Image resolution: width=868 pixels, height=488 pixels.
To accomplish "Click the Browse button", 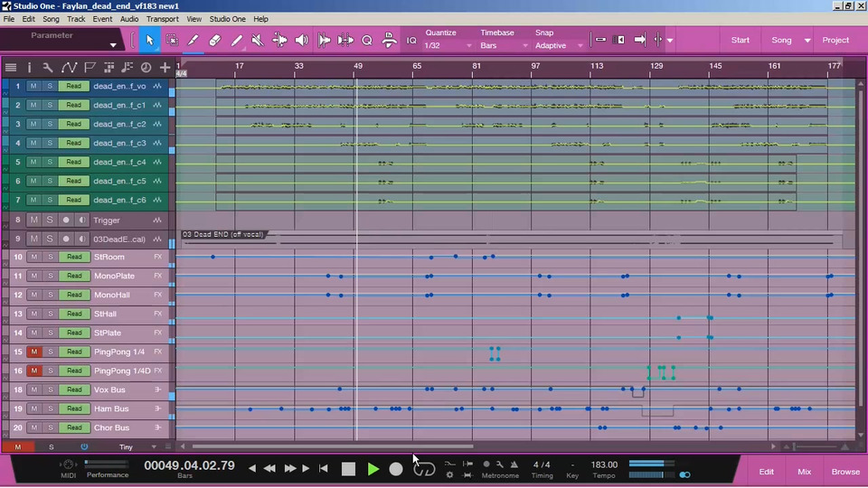I will pos(845,472).
